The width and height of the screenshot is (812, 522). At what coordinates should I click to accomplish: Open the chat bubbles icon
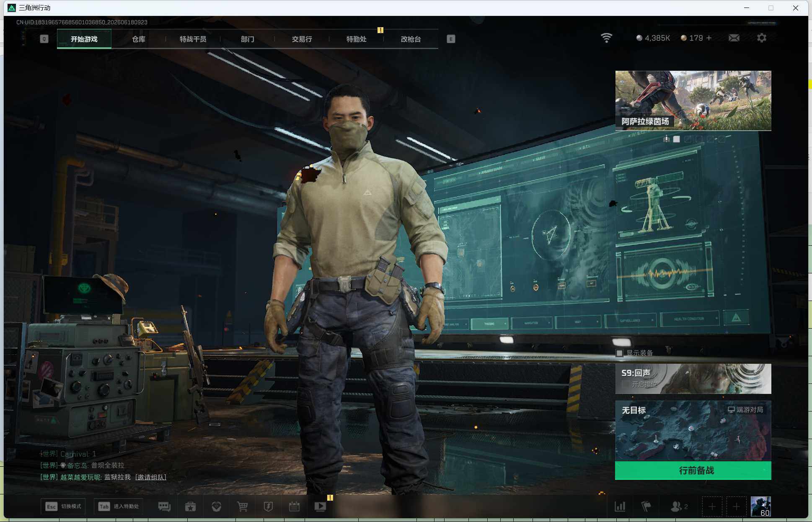[x=164, y=507]
